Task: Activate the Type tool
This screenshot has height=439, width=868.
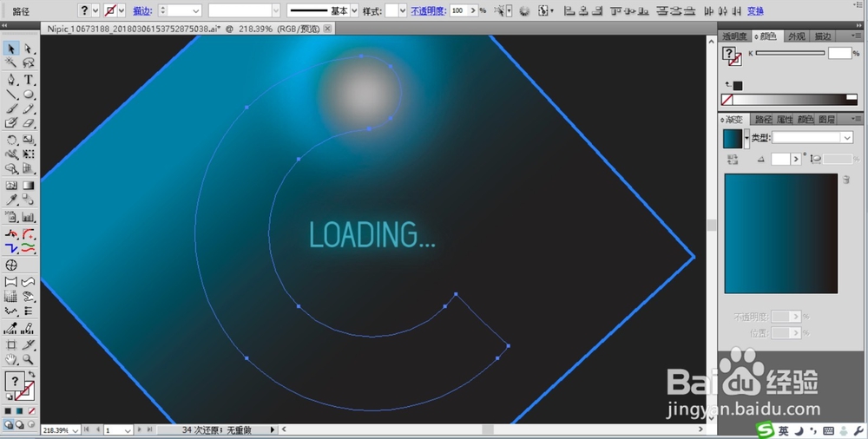Action: point(29,80)
